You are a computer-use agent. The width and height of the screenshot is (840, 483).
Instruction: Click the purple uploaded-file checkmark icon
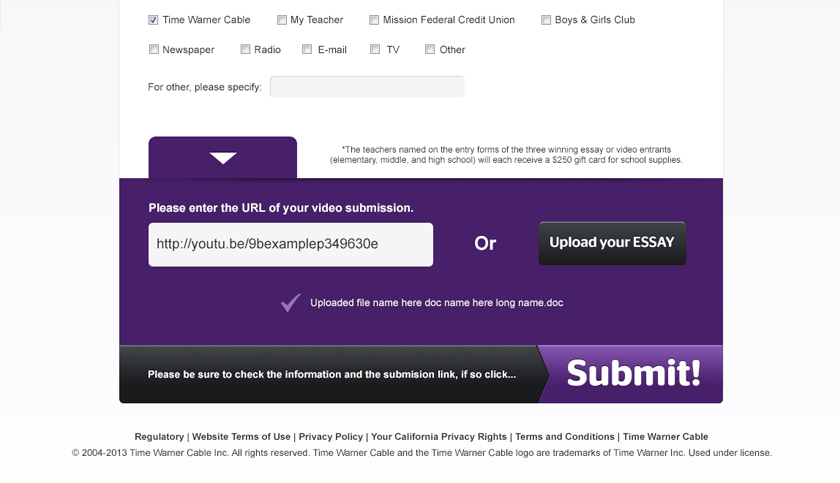coord(291,302)
